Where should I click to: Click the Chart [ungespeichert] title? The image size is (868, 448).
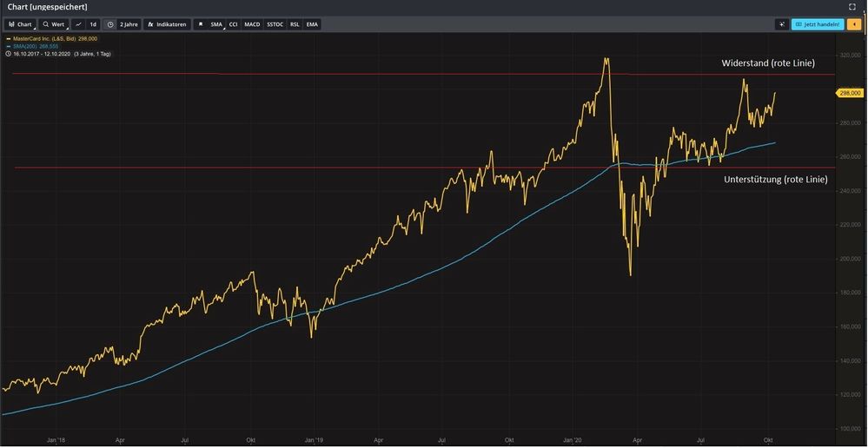coord(47,7)
